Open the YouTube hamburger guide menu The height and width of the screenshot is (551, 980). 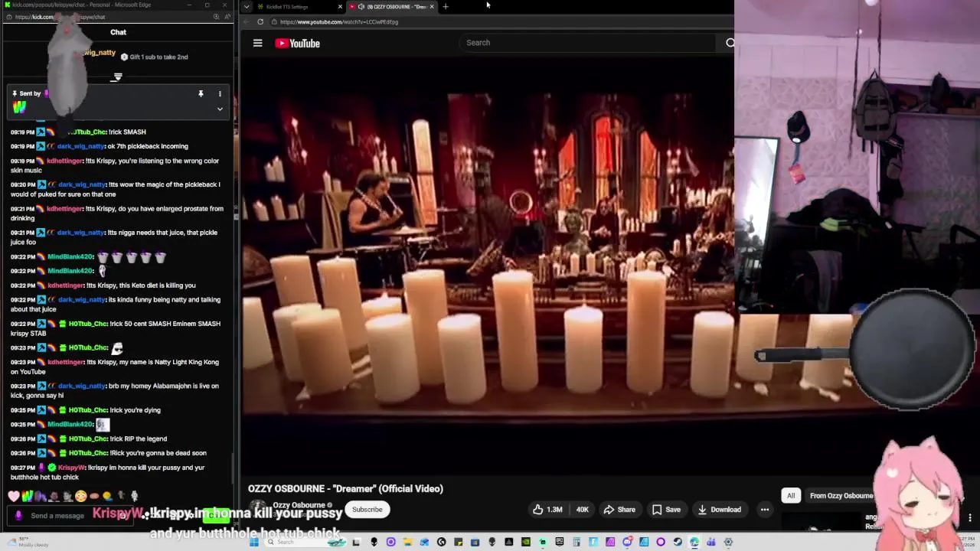tap(258, 44)
